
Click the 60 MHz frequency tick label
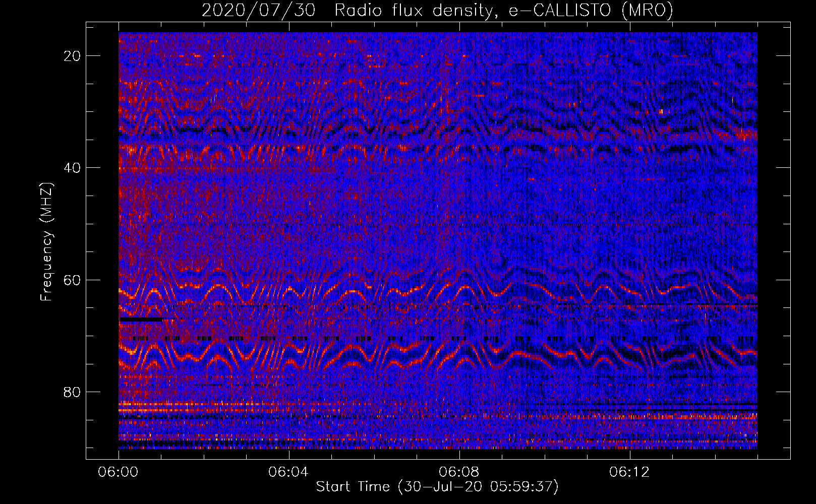click(73, 280)
